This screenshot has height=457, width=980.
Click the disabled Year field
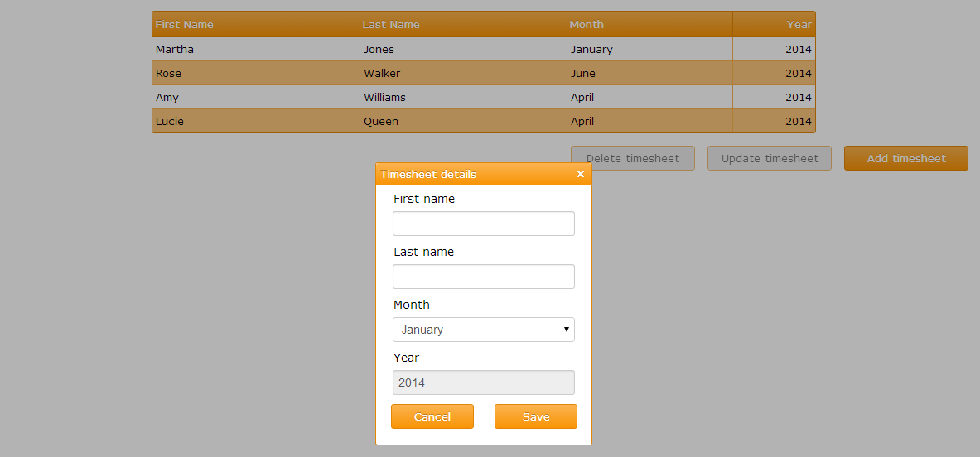pyautogui.click(x=483, y=382)
